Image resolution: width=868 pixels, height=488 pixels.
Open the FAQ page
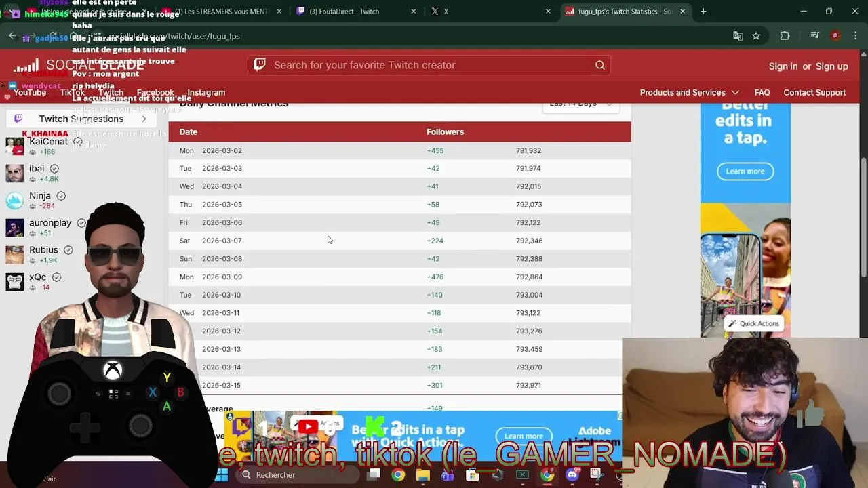762,92
